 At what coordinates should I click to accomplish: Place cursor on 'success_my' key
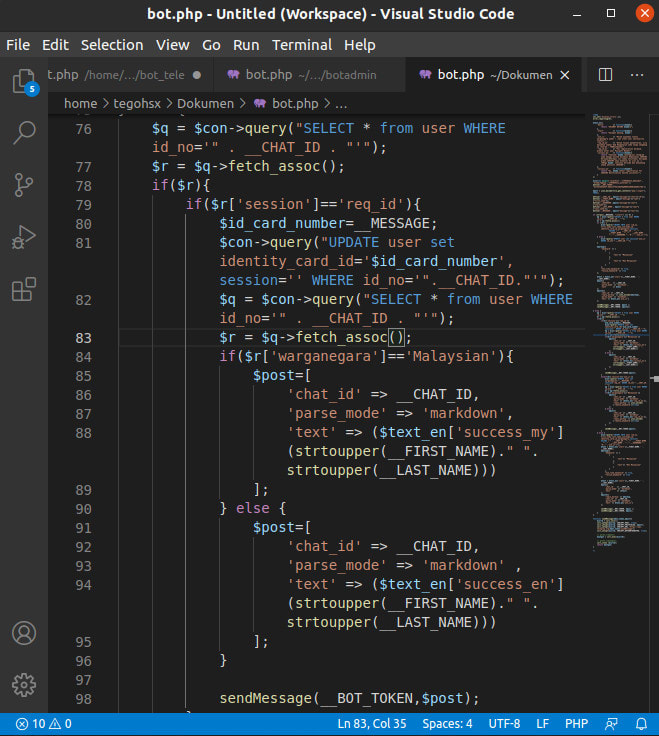point(506,432)
